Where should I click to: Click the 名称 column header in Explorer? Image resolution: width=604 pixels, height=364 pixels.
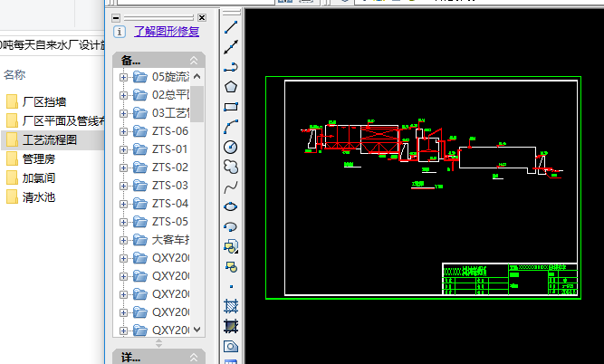coord(14,74)
